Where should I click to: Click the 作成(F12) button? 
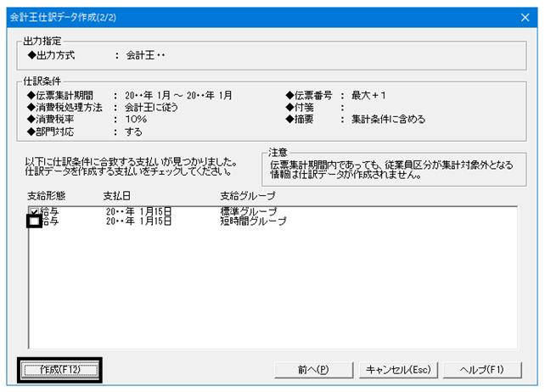click(x=59, y=370)
